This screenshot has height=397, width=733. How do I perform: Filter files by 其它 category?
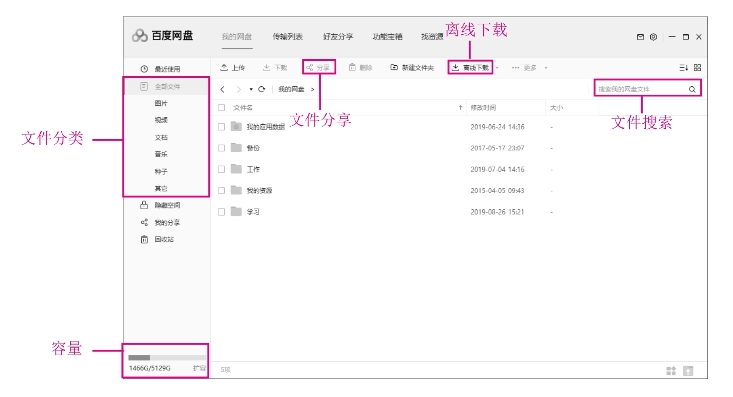click(161, 188)
